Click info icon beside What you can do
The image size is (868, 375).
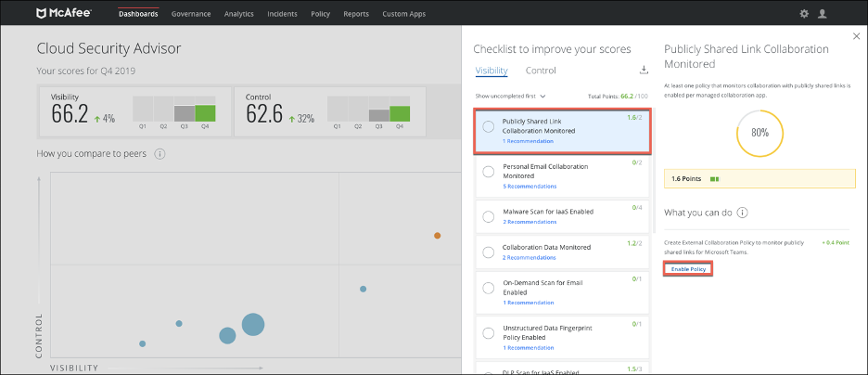(x=743, y=213)
